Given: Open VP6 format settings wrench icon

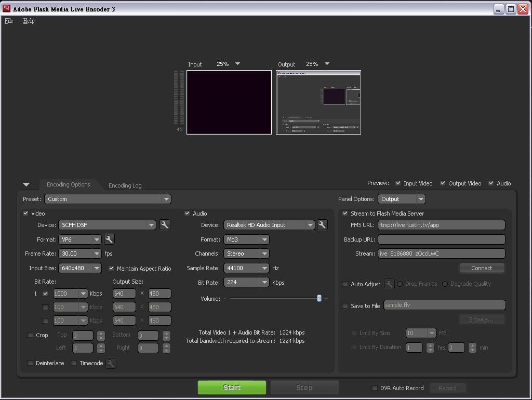Looking at the screenshot, I should pos(109,239).
